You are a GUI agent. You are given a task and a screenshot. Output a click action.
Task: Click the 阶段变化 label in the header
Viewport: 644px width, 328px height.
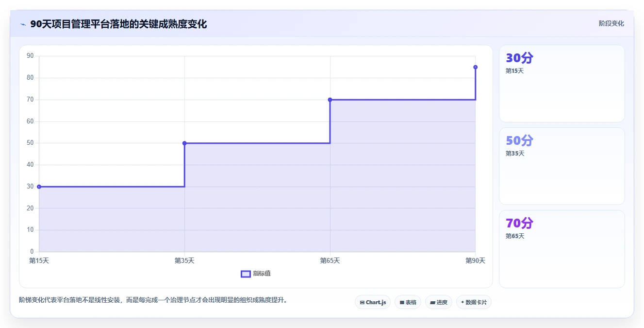point(611,23)
